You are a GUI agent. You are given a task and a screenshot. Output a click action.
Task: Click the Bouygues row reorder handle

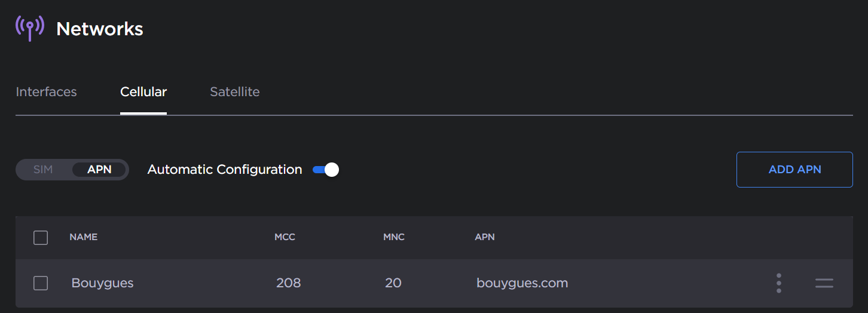tap(824, 283)
